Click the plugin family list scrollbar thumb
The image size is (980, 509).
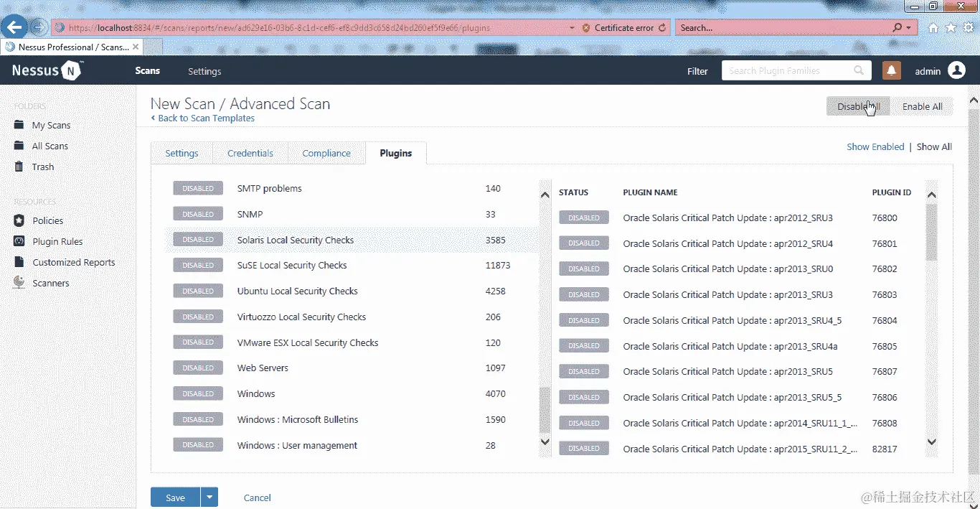pos(545,409)
